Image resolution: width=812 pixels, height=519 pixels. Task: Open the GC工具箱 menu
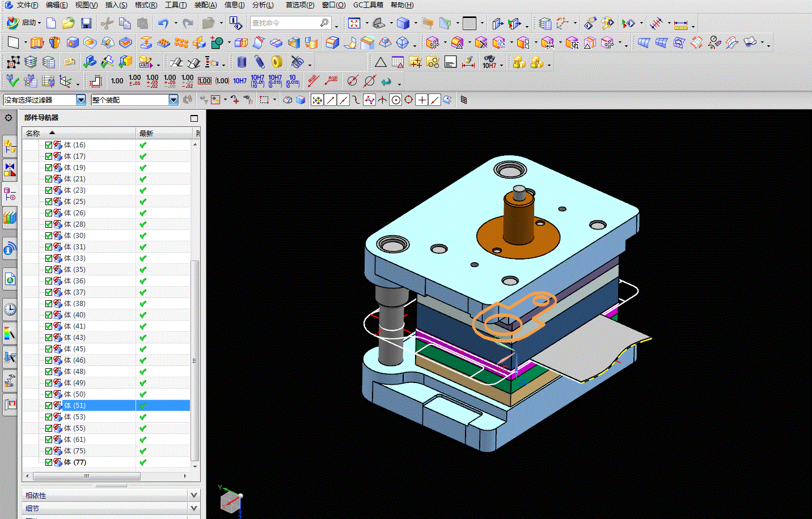pyautogui.click(x=368, y=5)
